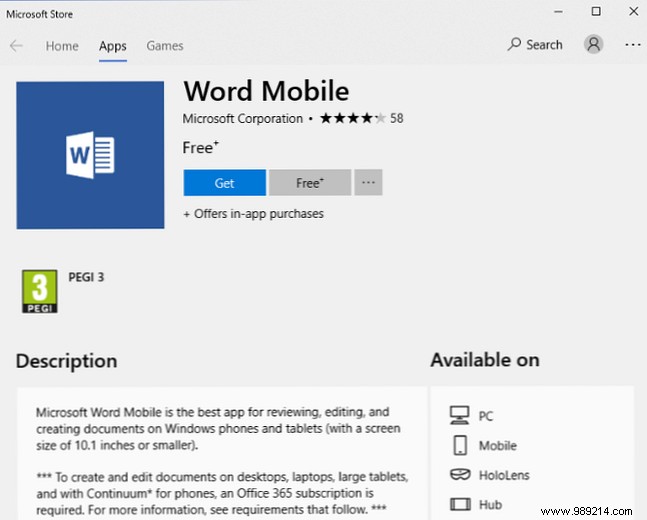The height and width of the screenshot is (520, 647).
Task: Click the PEGI 3 rating badge icon
Action: tap(40, 291)
